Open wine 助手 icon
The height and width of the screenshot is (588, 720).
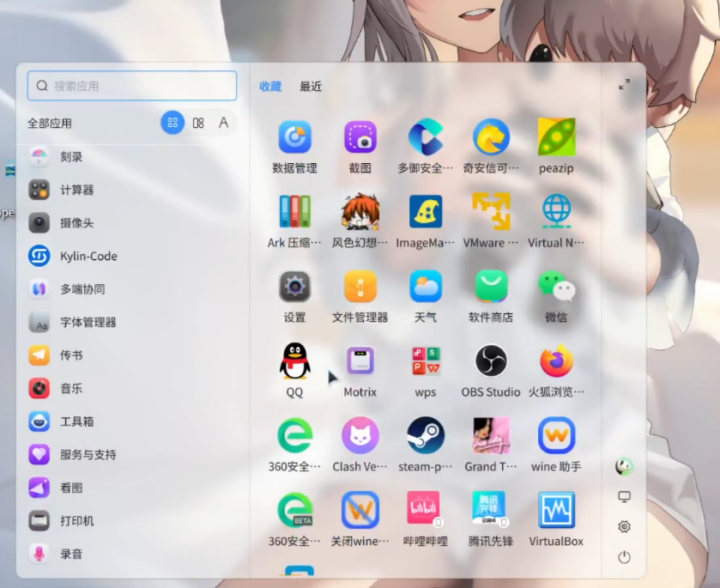point(556,435)
